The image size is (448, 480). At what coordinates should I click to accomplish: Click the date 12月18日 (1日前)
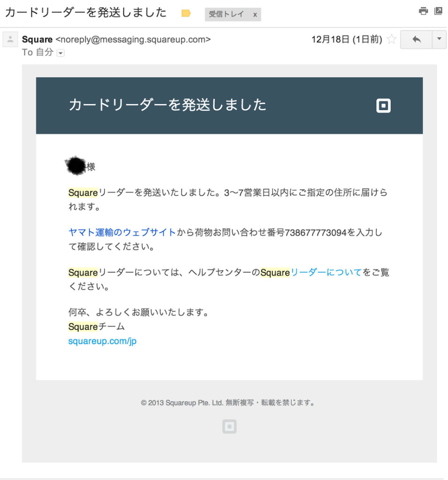click(347, 39)
